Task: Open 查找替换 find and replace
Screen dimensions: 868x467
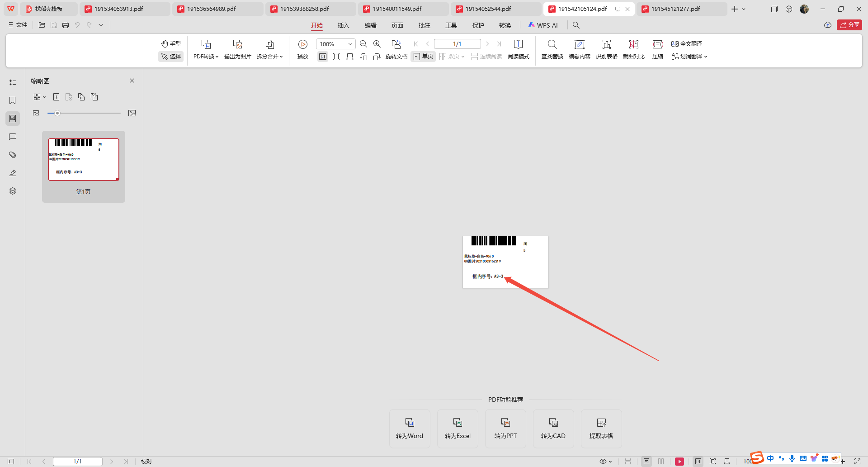Action: pyautogui.click(x=552, y=49)
